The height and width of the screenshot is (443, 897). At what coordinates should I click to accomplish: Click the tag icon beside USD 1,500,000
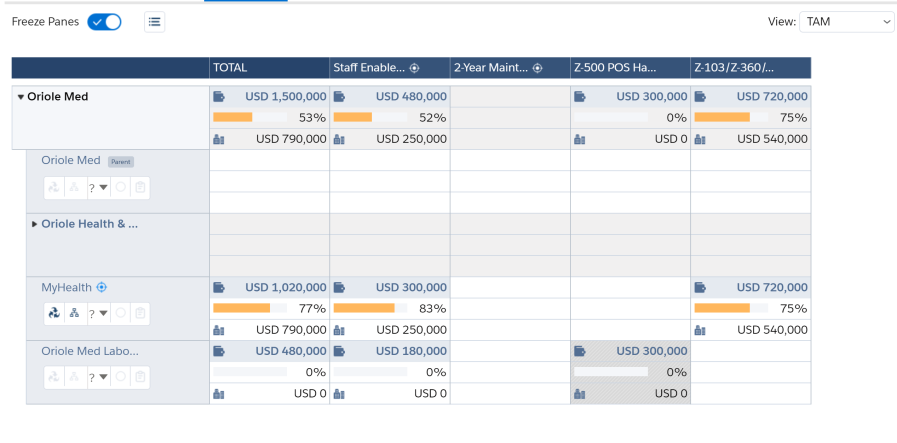pyautogui.click(x=219, y=97)
